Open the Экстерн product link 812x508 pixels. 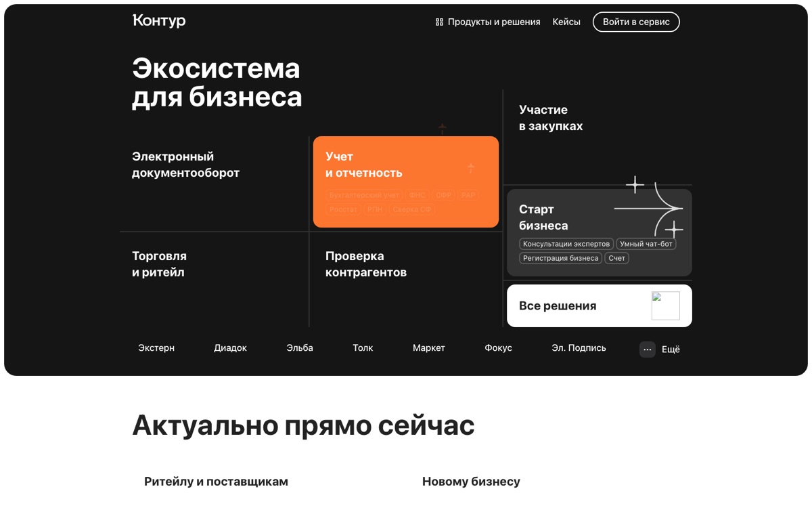pyautogui.click(x=156, y=347)
